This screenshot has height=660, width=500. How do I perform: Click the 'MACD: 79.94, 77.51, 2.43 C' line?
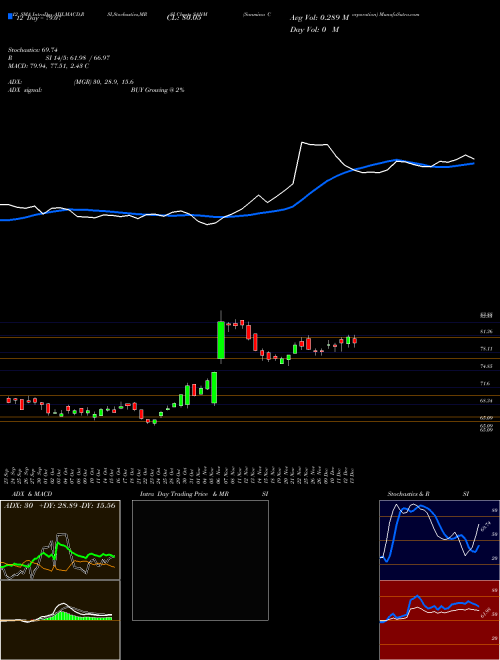(48, 66)
